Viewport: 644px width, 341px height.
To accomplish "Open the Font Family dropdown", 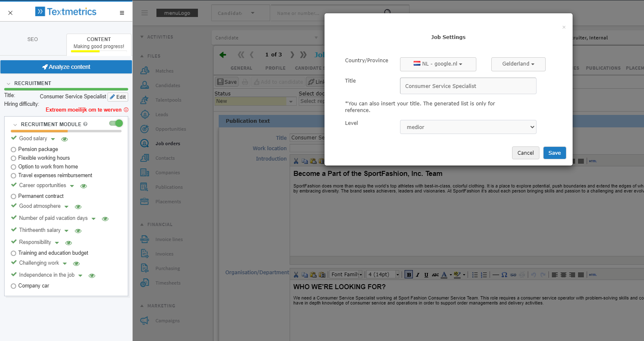I will pyautogui.click(x=346, y=275).
